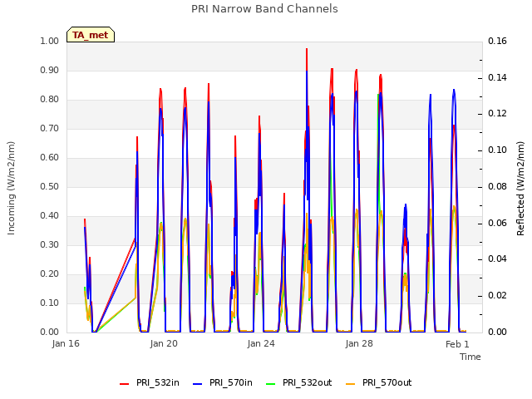Click the 0.04 right axis tick label

coord(497,259)
